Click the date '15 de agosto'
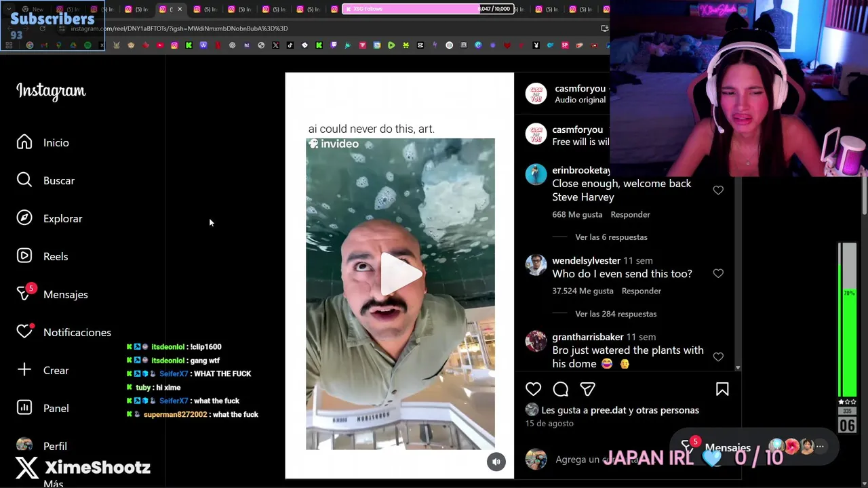 [x=549, y=424]
